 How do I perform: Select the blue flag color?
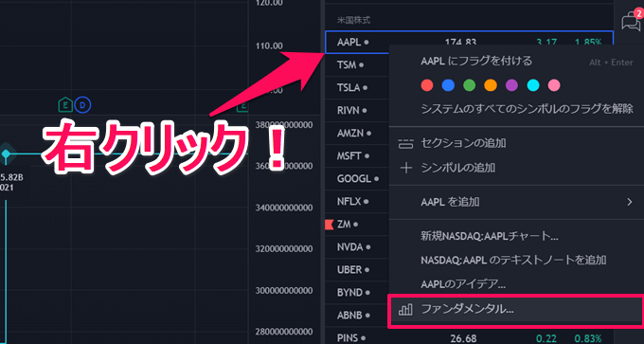coord(448,85)
